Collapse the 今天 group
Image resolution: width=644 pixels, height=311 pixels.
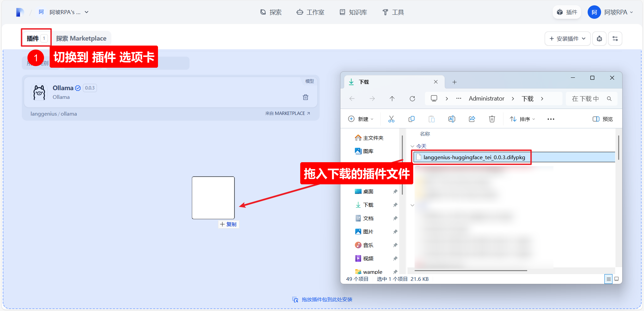(x=412, y=146)
